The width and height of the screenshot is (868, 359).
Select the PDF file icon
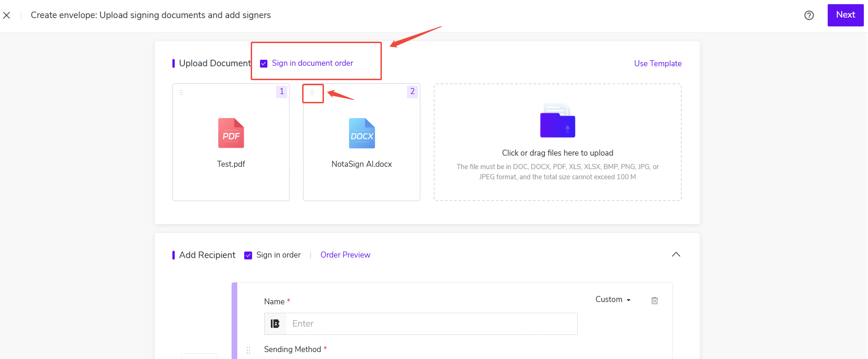click(x=231, y=133)
